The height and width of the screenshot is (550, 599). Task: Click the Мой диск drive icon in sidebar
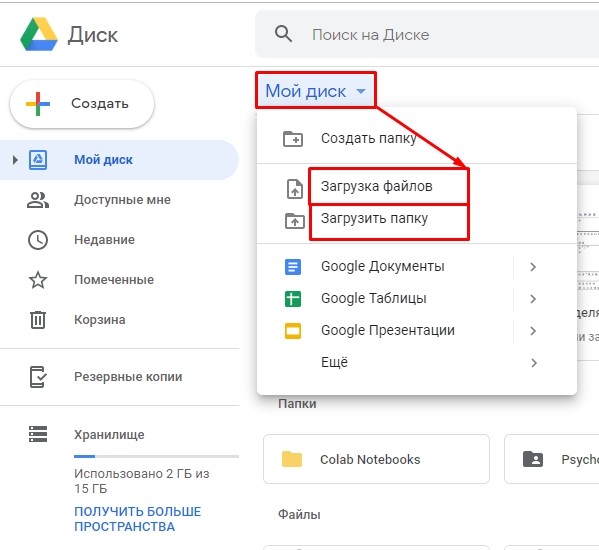(38, 160)
